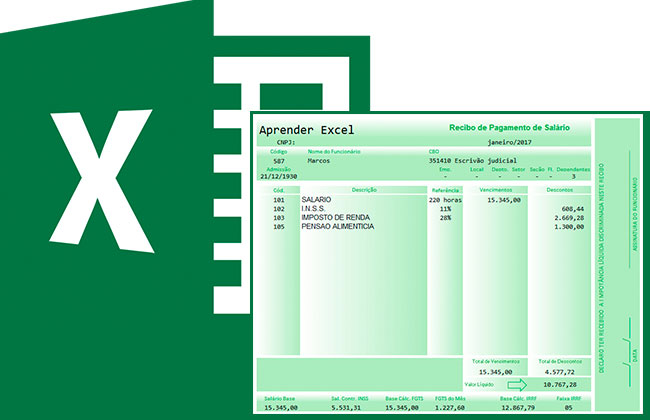Image resolution: width=650 pixels, height=420 pixels.
Task: Select code '101' in Cód. column
Action: point(279,200)
